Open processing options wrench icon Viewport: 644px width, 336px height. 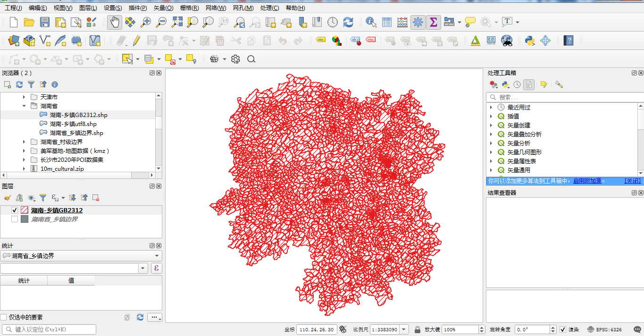pos(559,84)
